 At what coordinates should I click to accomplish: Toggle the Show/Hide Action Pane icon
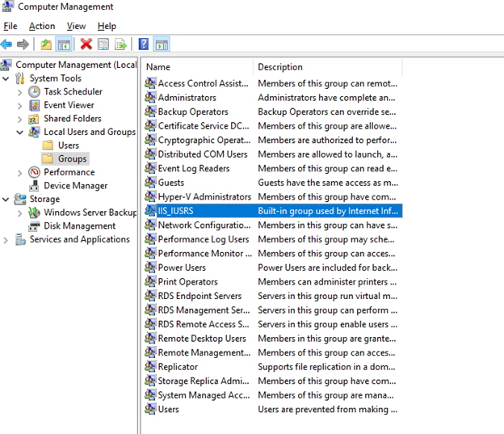[162, 44]
